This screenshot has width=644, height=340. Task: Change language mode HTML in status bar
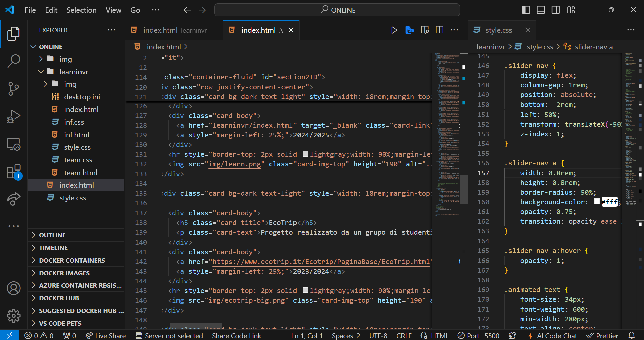pyautogui.click(x=440, y=336)
